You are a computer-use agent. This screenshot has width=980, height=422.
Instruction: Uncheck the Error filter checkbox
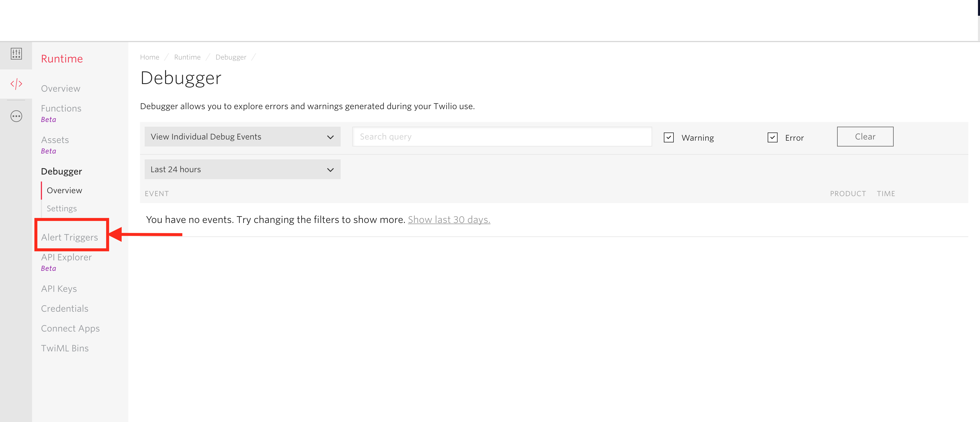[772, 137]
